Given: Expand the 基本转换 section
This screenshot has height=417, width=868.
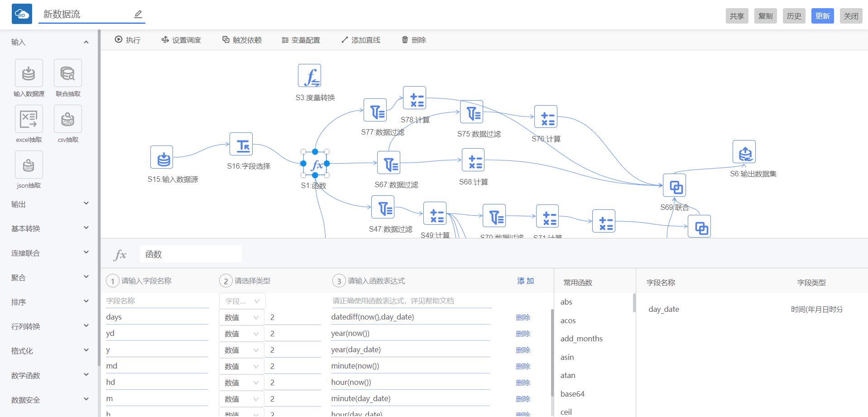Looking at the screenshot, I should (86, 228).
